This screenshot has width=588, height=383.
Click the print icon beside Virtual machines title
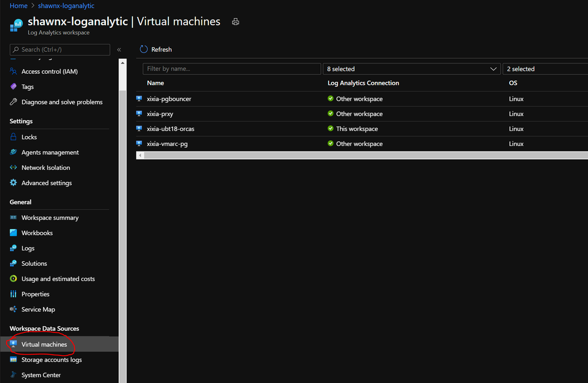[x=235, y=22]
